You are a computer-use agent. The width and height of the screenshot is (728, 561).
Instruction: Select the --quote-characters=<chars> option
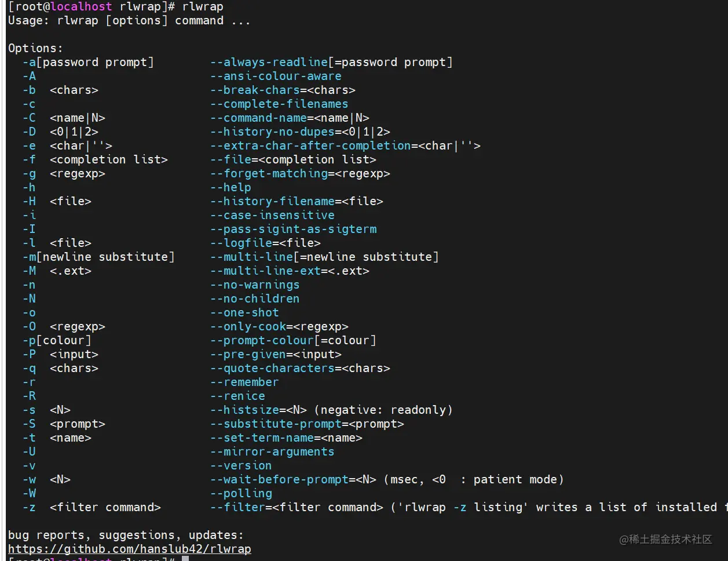click(x=300, y=368)
